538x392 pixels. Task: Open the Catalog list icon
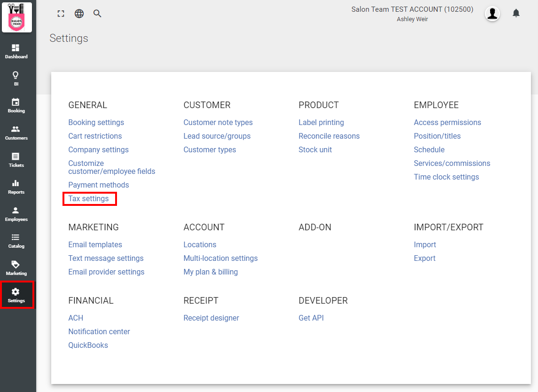coord(16,241)
